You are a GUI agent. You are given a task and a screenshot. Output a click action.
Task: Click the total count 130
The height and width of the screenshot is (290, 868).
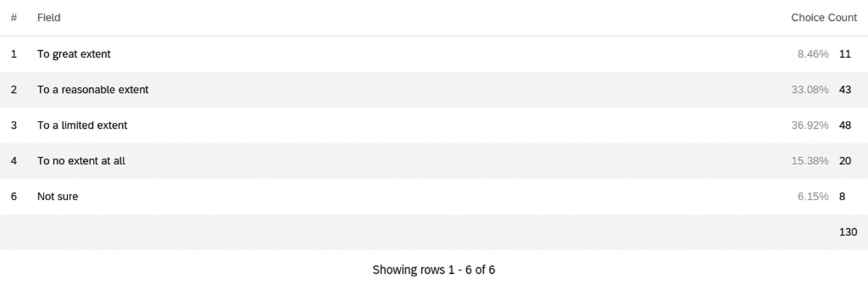pos(848,231)
